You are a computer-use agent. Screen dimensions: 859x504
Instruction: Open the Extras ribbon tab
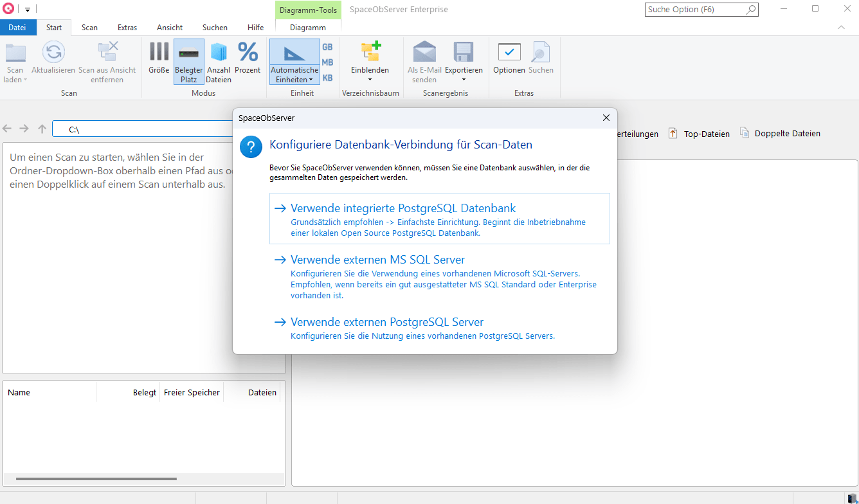127,28
